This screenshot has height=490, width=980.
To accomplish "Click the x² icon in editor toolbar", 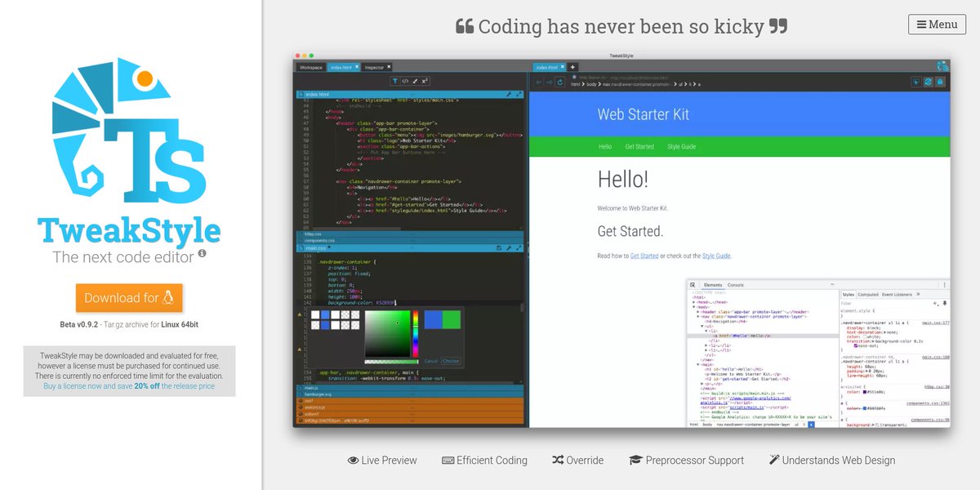I will [425, 81].
